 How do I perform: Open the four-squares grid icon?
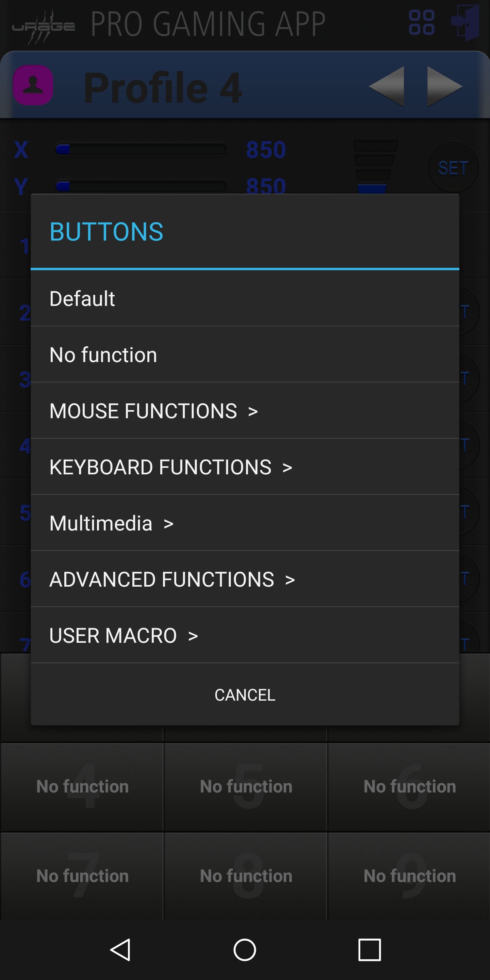coord(422,23)
